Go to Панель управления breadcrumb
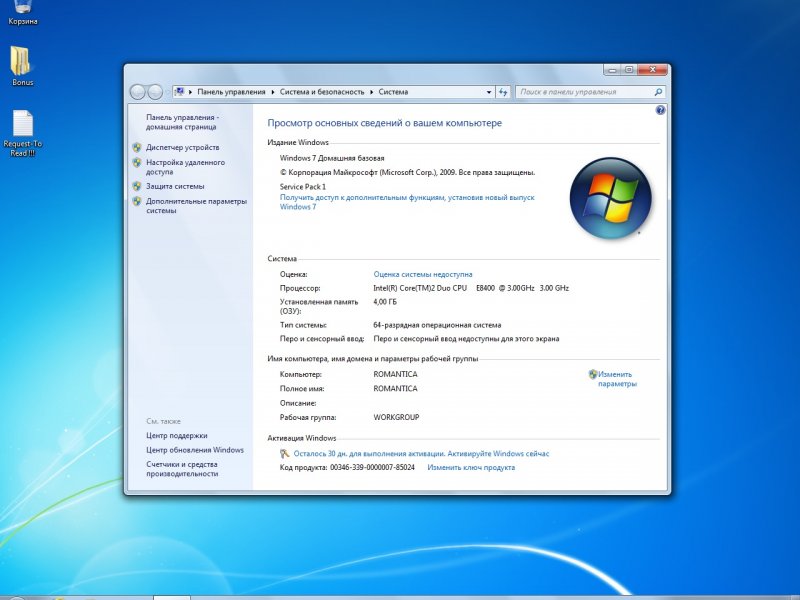800x600 pixels. [x=231, y=92]
